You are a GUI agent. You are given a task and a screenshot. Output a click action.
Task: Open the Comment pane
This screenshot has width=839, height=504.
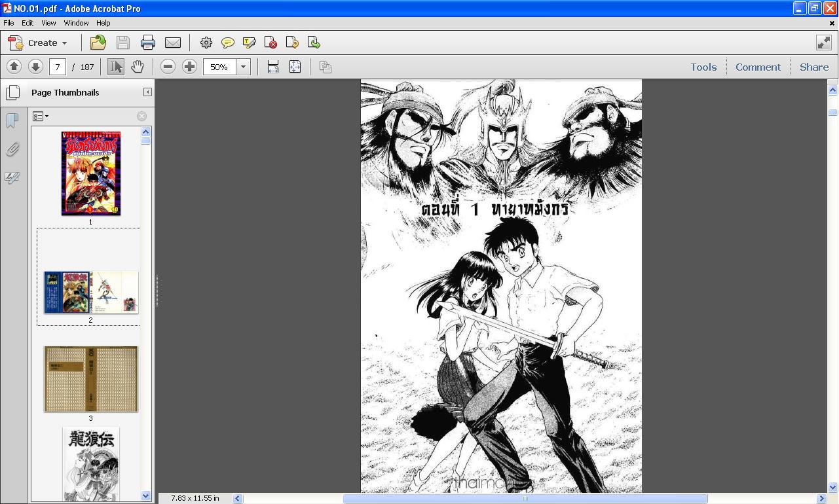758,67
